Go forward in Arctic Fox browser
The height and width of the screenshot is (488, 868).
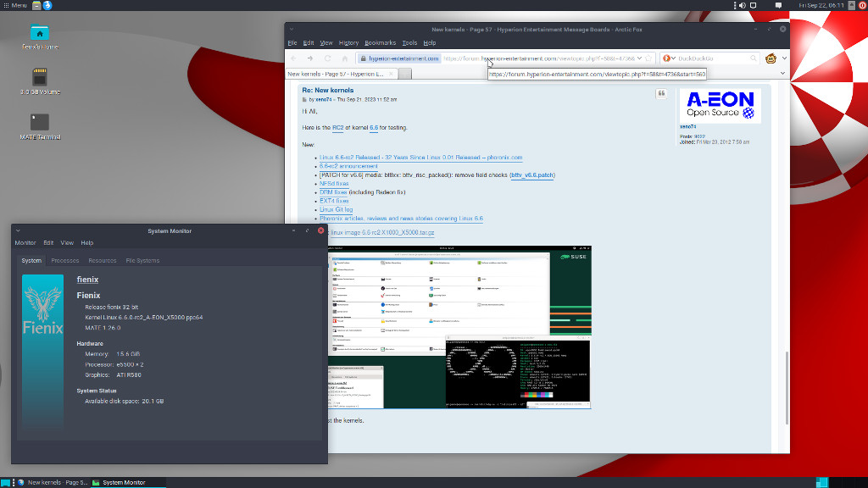tap(310, 58)
